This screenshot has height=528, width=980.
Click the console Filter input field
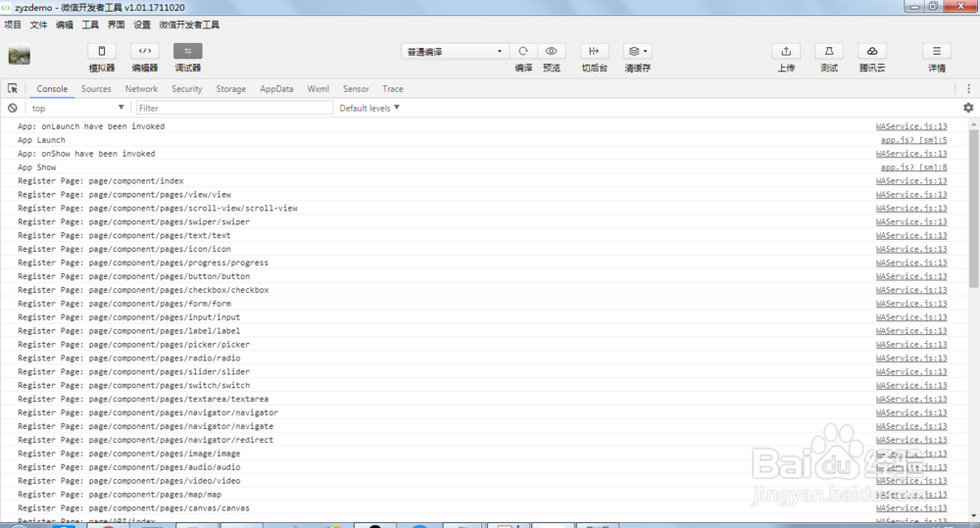(234, 108)
